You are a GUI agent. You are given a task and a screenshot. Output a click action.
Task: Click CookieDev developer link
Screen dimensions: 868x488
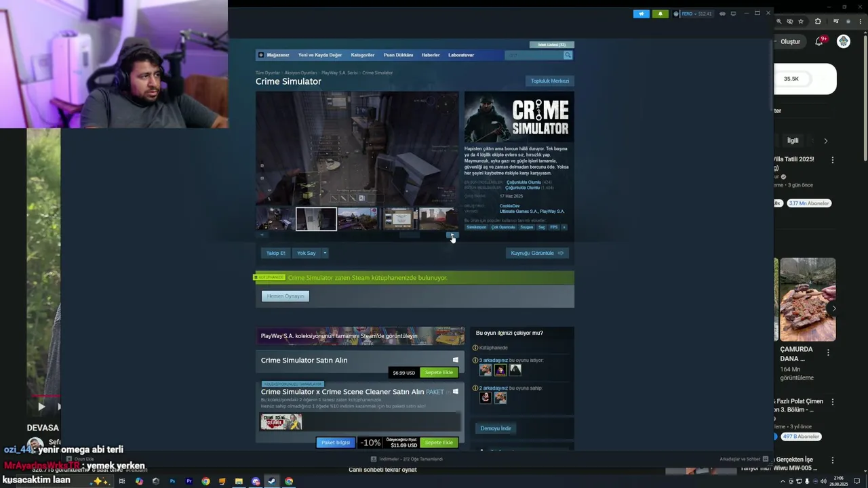pos(510,206)
